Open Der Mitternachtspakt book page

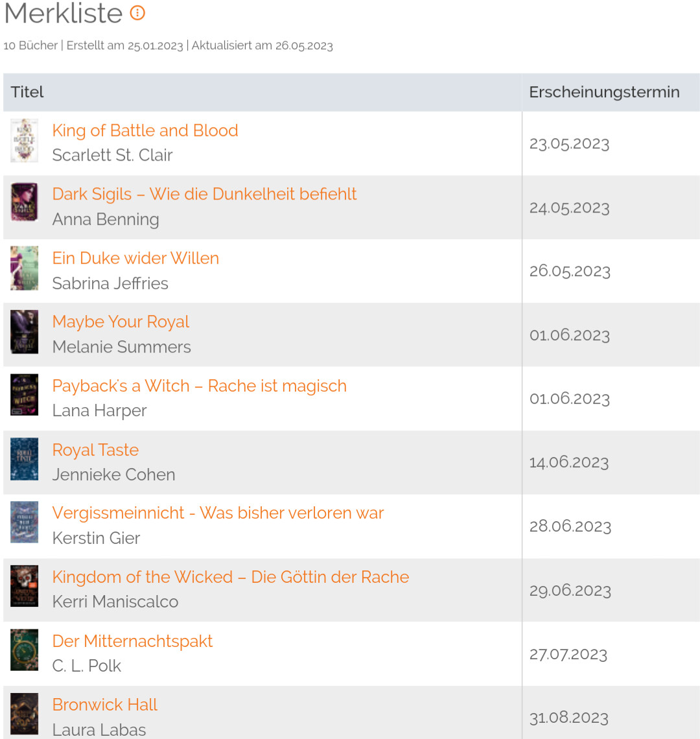[x=132, y=641]
